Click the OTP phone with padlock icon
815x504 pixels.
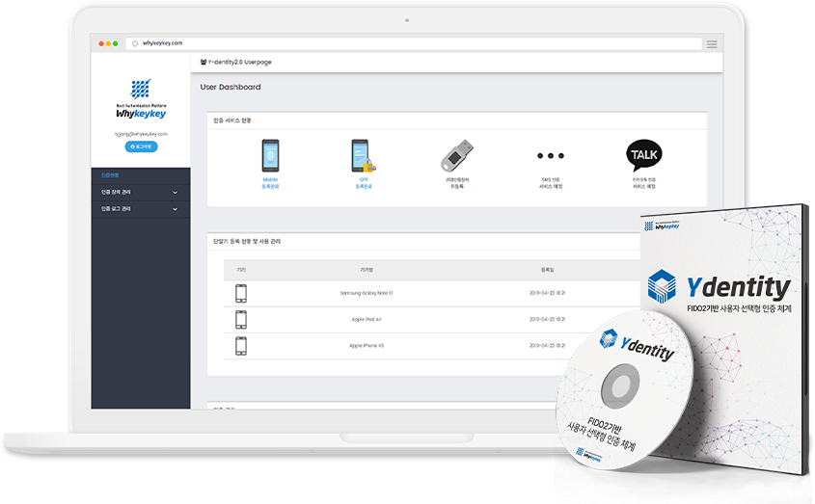pyautogui.click(x=364, y=155)
